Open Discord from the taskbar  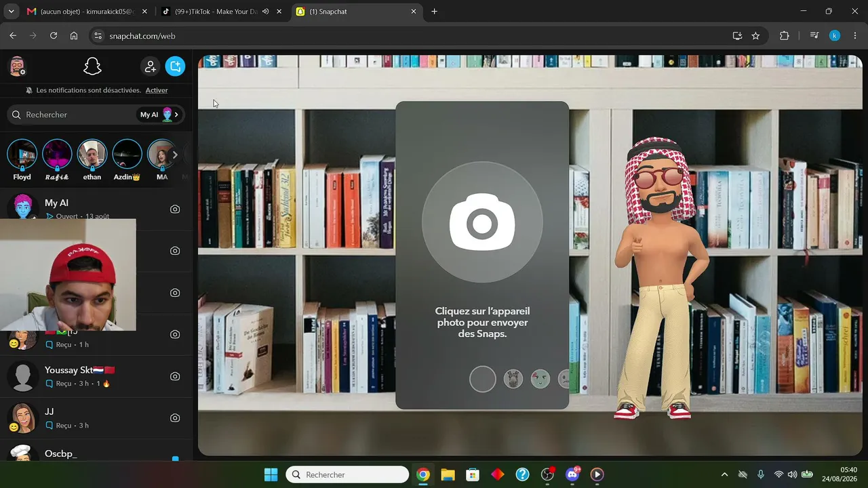click(572, 474)
